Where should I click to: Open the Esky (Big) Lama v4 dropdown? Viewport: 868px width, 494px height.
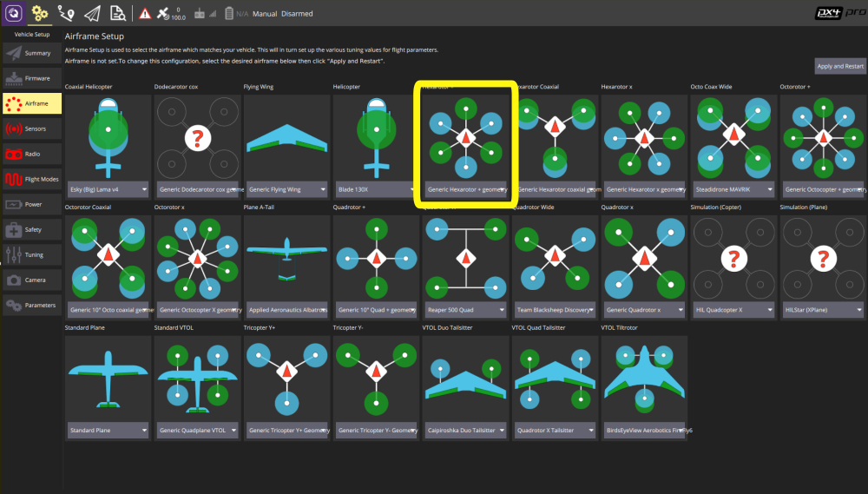coord(108,189)
